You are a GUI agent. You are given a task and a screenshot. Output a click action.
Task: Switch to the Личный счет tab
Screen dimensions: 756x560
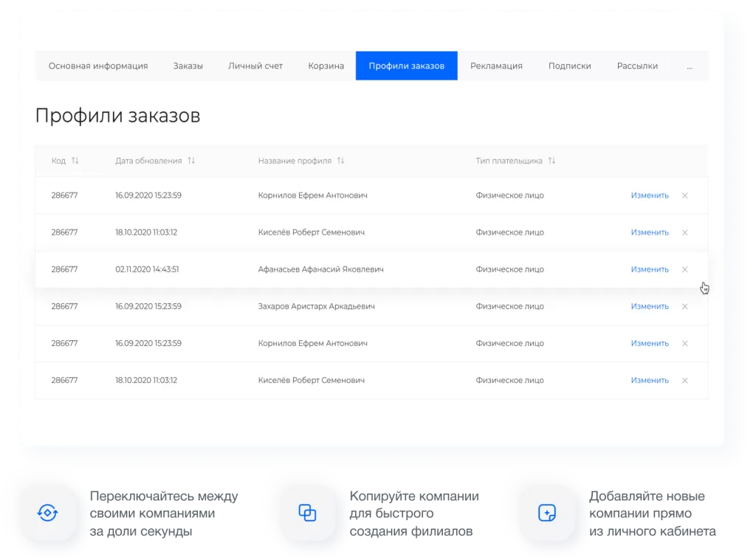point(255,66)
